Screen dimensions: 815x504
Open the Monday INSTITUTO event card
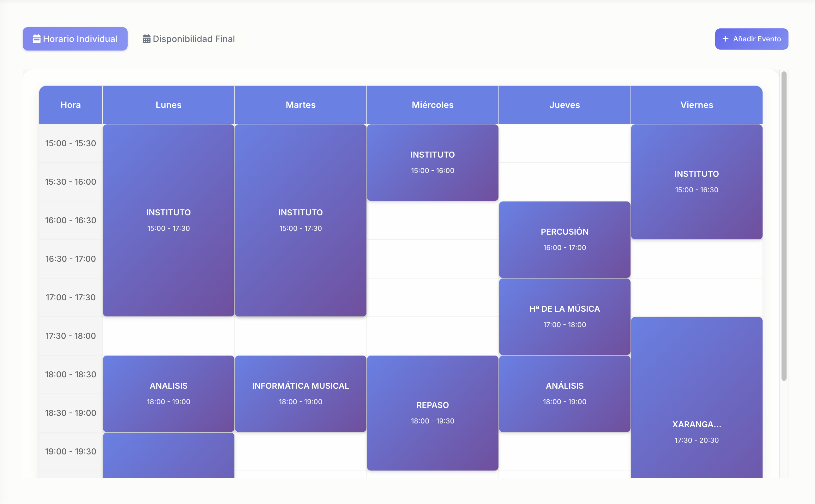(169, 220)
